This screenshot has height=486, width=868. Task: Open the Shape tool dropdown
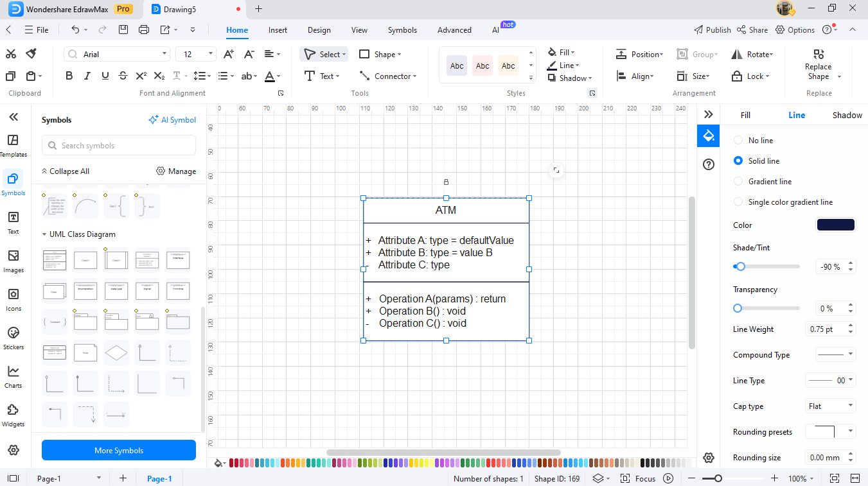click(x=380, y=55)
